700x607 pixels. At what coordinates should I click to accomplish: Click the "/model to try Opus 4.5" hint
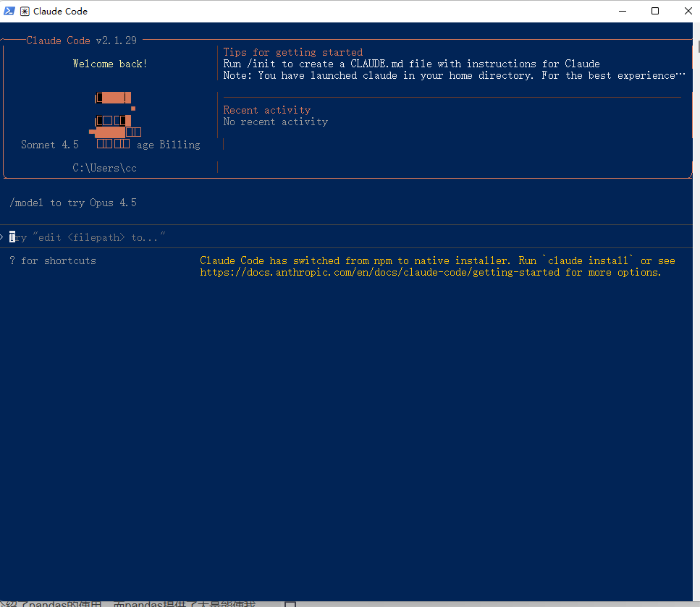[x=73, y=203]
